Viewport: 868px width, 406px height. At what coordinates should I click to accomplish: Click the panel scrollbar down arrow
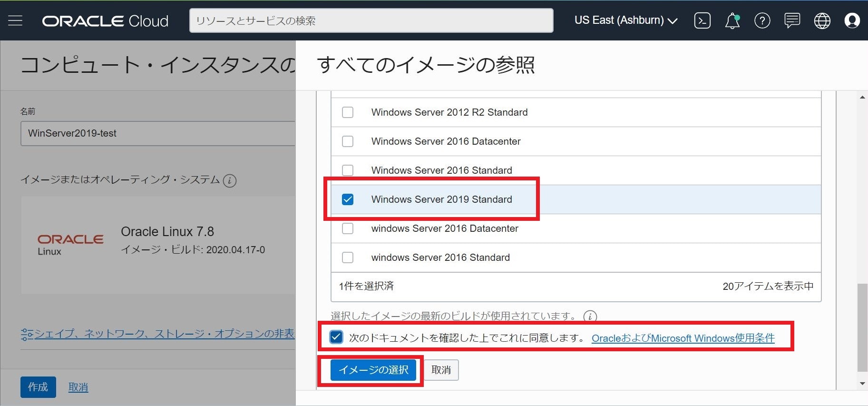click(x=862, y=384)
